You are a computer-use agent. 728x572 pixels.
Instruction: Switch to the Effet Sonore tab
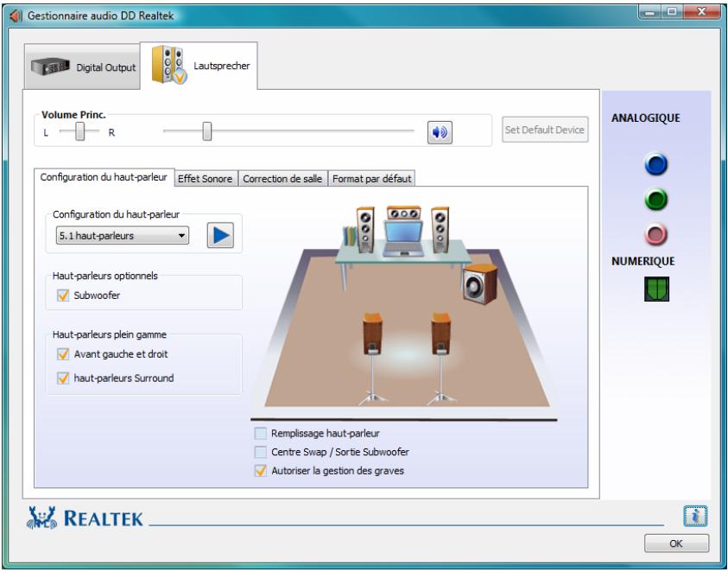tap(206, 179)
